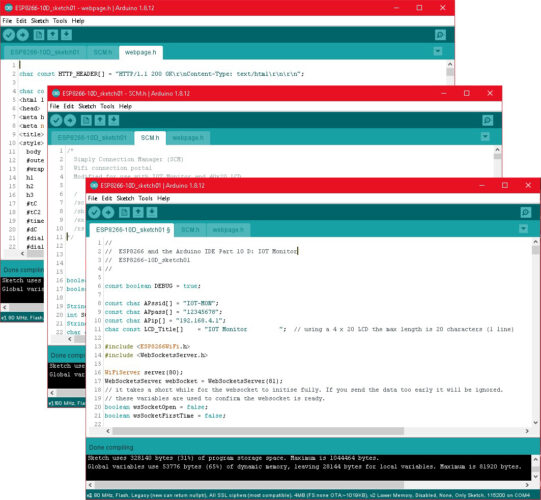Select ESP8266-10D_sketch01 tab in middle window
Screen dimensions: 541x500
[92, 138]
